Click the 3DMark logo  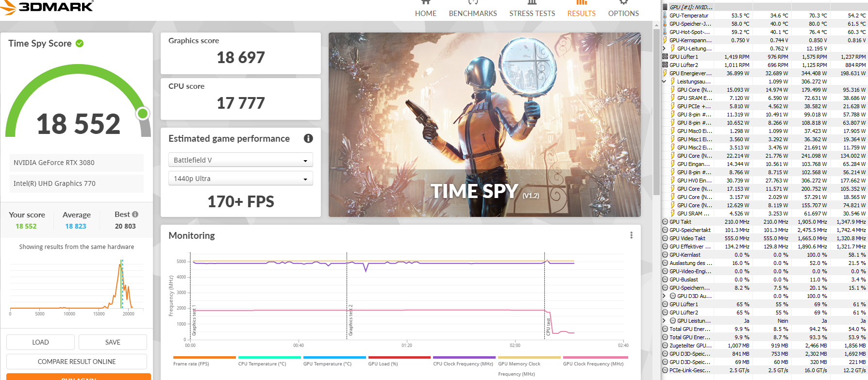(x=47, y=7)
